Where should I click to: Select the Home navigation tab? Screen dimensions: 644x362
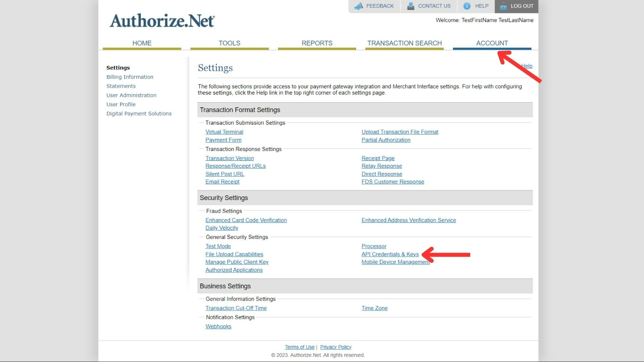142,43
